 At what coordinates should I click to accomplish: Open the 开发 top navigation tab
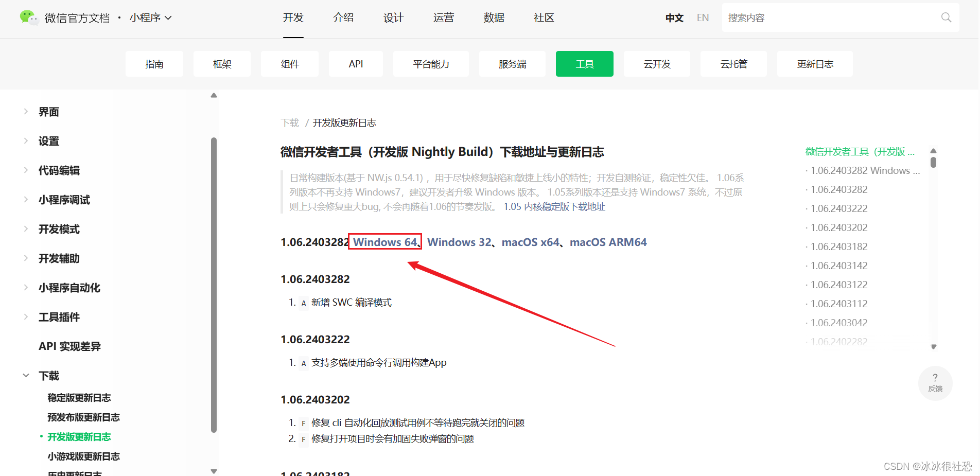(293, 18)
